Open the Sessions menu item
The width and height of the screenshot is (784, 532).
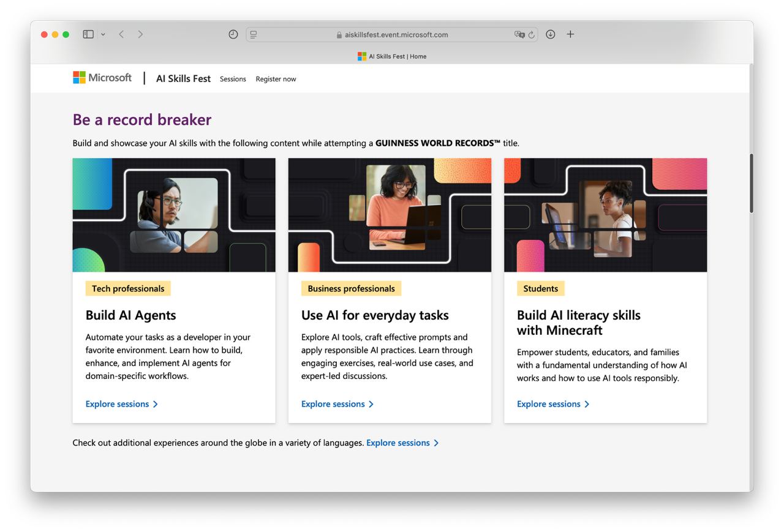coord(233,79)
